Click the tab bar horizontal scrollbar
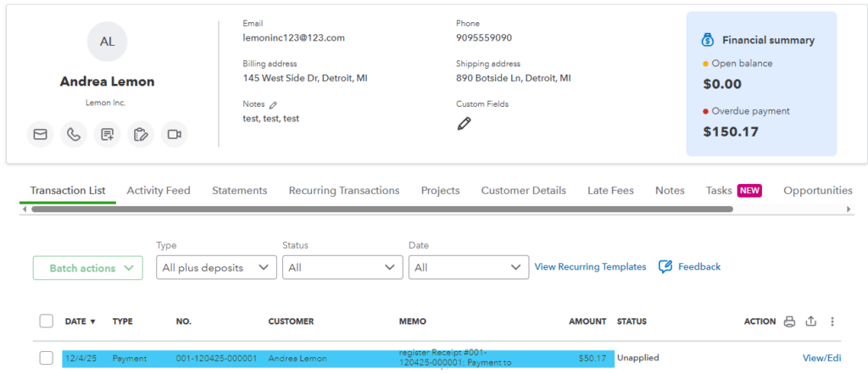This screenshot has height=374, width=868. pyautogui.click(x=382, y=209)
